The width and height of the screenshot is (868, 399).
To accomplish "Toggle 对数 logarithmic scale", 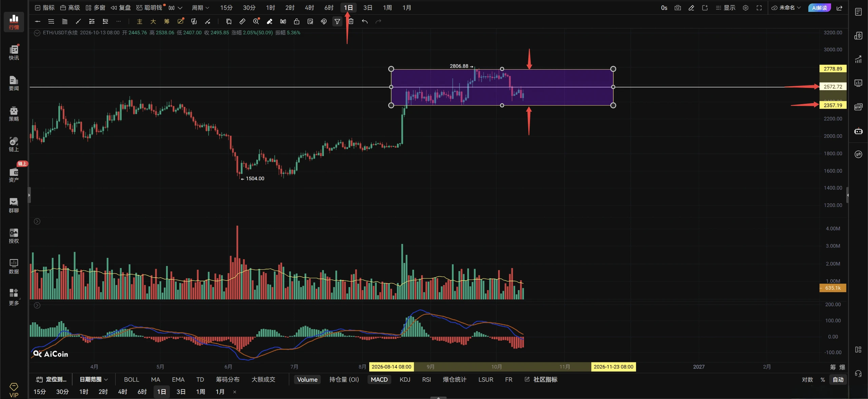I will click(x=807, y=379).
